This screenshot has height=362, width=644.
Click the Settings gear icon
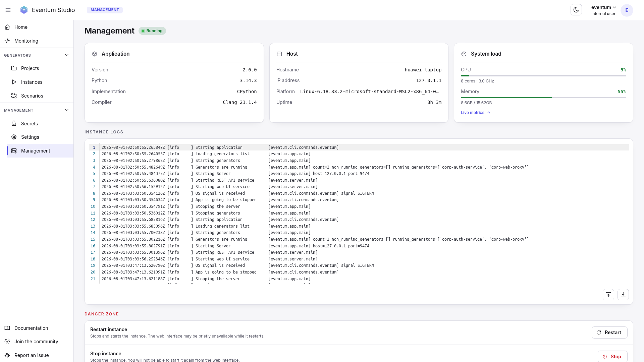(x=14, y=137)
